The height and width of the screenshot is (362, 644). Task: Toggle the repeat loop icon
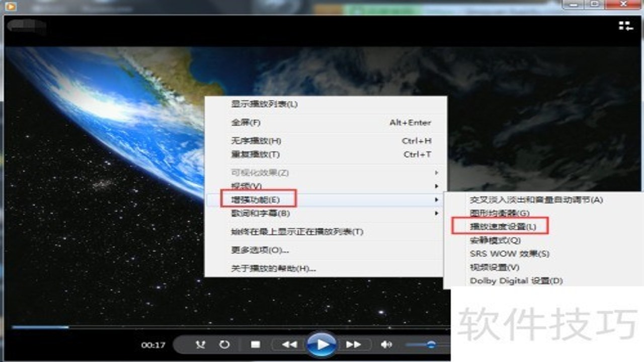pyautogui.click(x=224, y=344)
